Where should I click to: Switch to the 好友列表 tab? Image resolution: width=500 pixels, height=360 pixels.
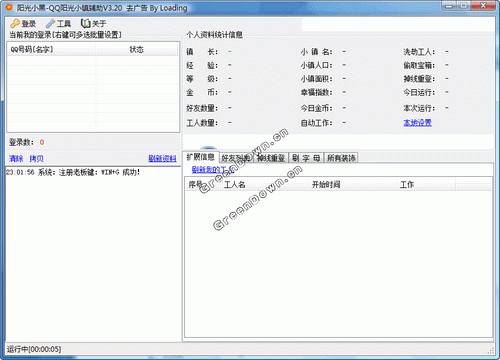(236, 158)
